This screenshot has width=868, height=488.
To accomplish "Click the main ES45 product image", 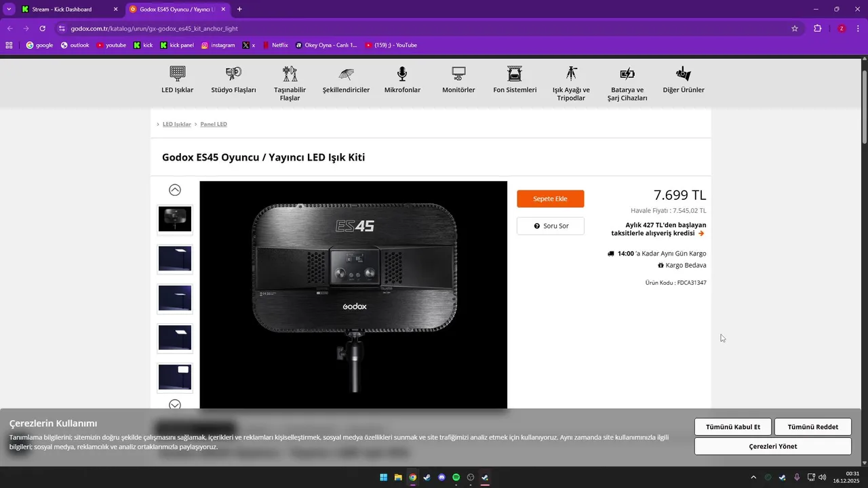I will [353, 295].
